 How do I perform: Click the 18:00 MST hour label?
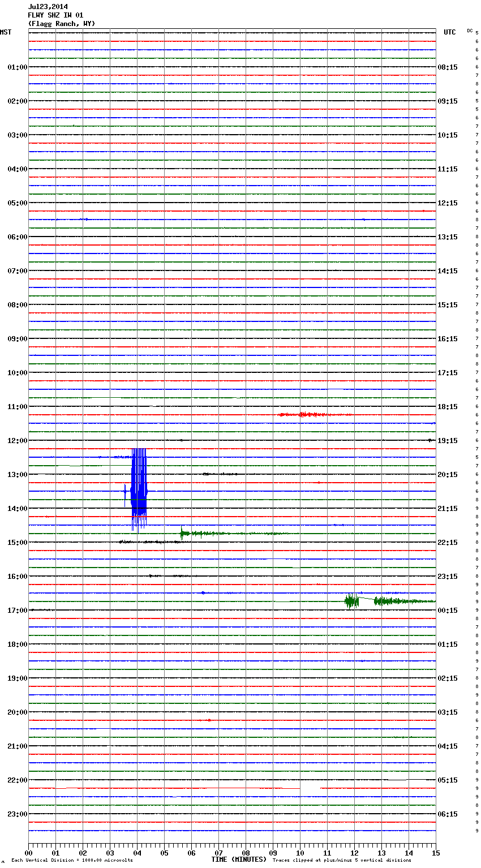[x=18, y=644]
